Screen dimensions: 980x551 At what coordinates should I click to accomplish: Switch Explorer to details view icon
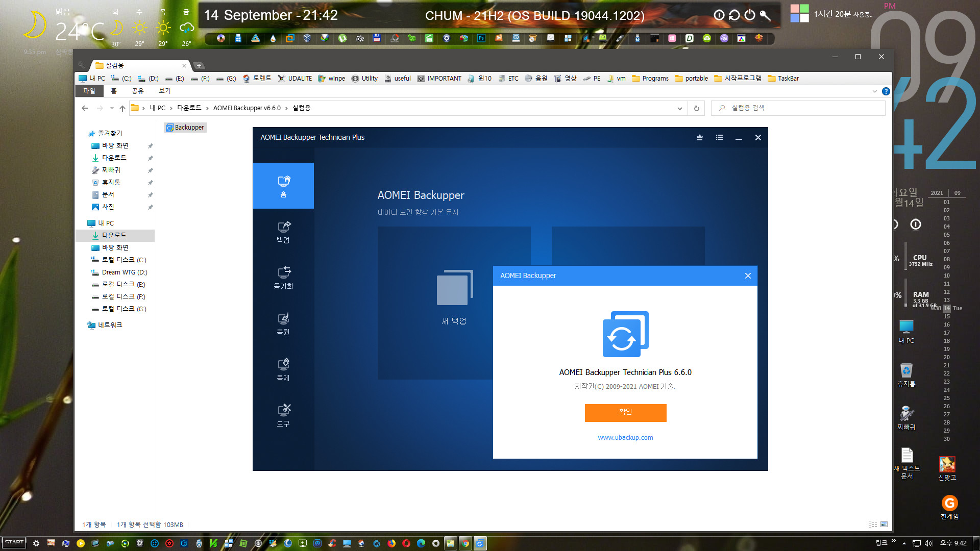(872, 524)
